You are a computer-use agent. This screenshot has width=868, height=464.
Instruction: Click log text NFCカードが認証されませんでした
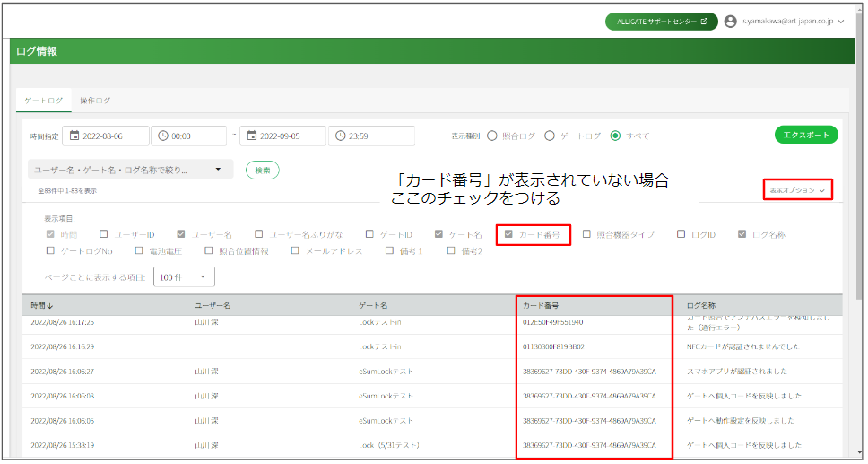pos(743,347)
